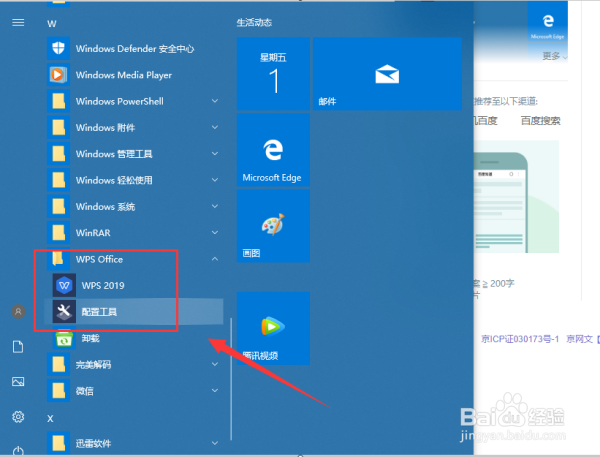Screen dimensions: 600x457
Task: Expand Windows 管理工具 chevron
Action: point(215,153)
